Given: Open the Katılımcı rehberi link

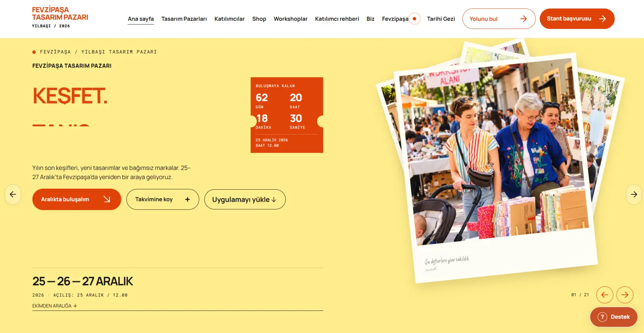Looking at the screenshot, I should point(337,19).
